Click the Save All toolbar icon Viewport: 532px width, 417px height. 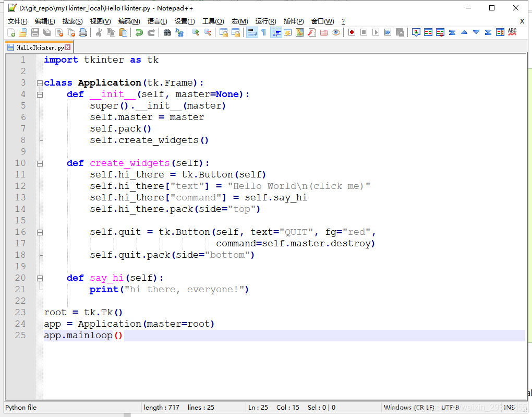point(47,32)
